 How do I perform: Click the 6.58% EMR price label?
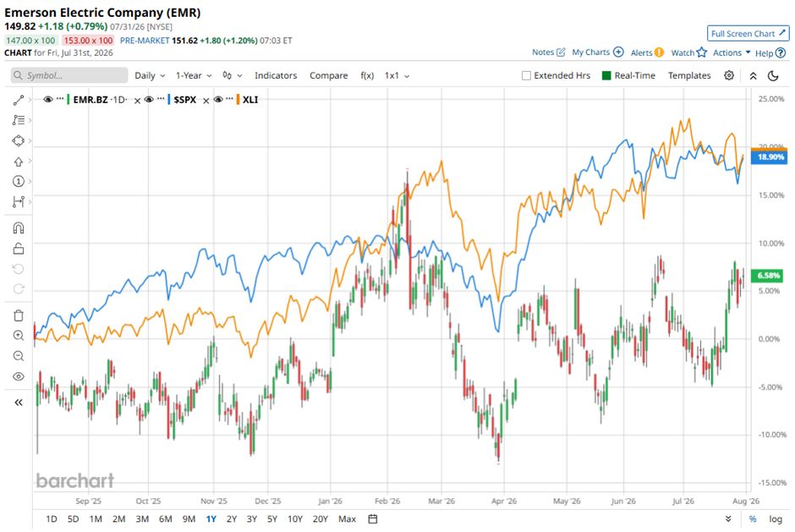coord(768,276)
